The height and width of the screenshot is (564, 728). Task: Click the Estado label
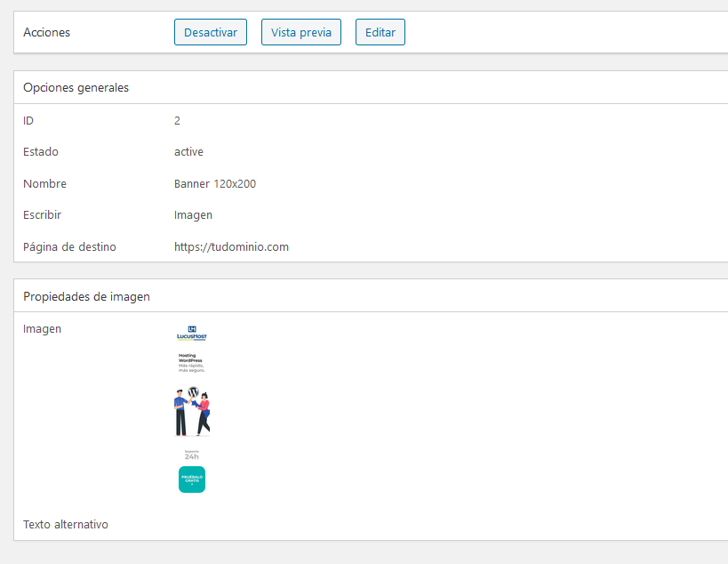(x=41, y=152)
